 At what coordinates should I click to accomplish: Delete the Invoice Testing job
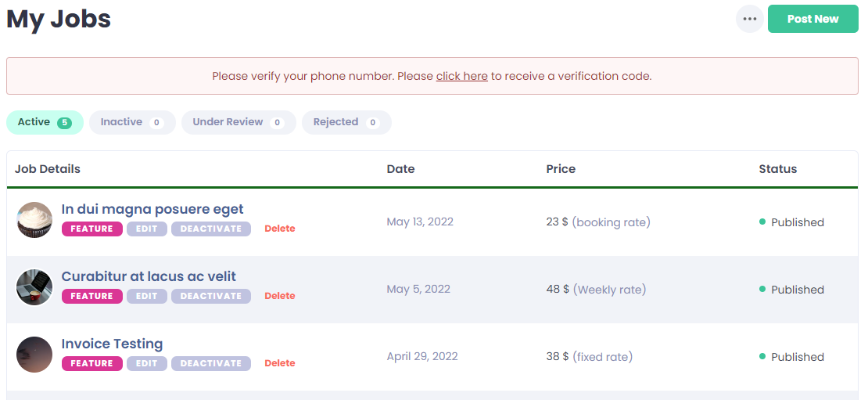pos(279,363)
